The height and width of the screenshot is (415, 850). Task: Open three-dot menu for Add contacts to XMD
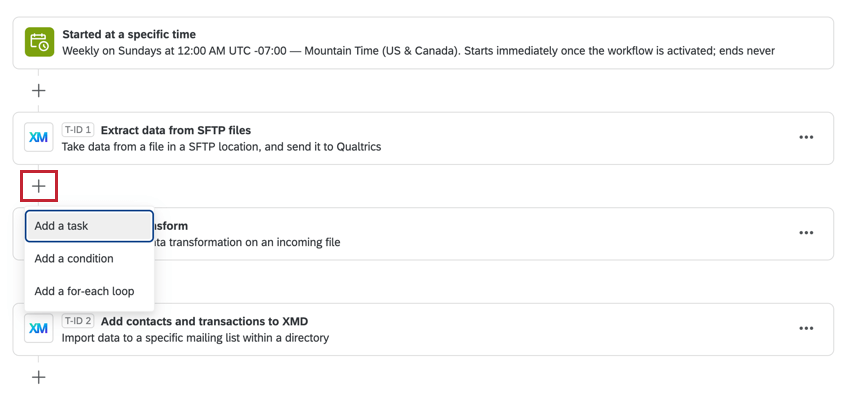tap(806, 328)
